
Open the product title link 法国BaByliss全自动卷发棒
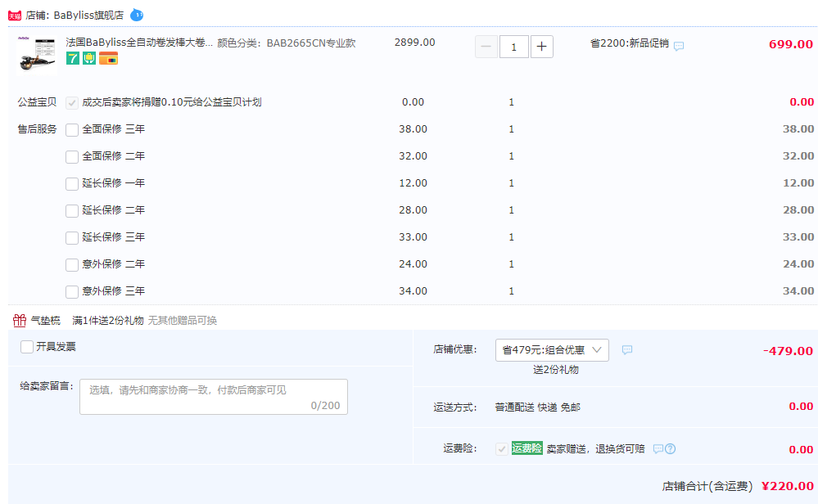tap(139, 43)
